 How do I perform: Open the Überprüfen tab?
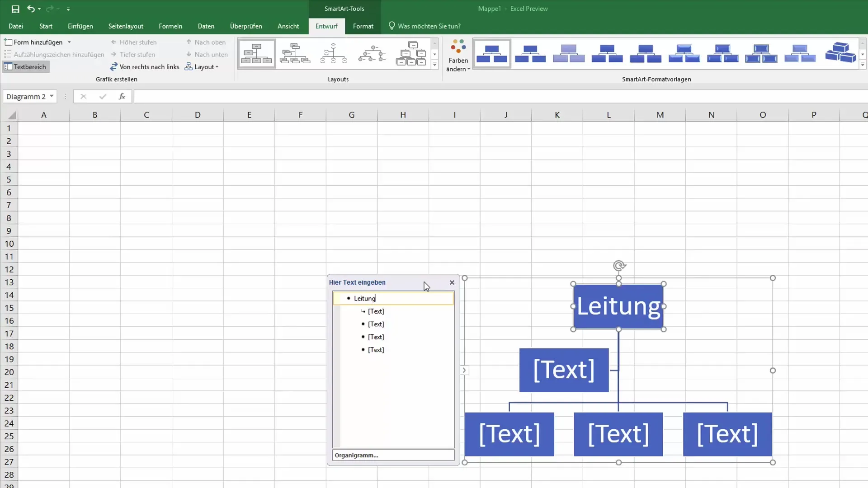tap(246, 26)
